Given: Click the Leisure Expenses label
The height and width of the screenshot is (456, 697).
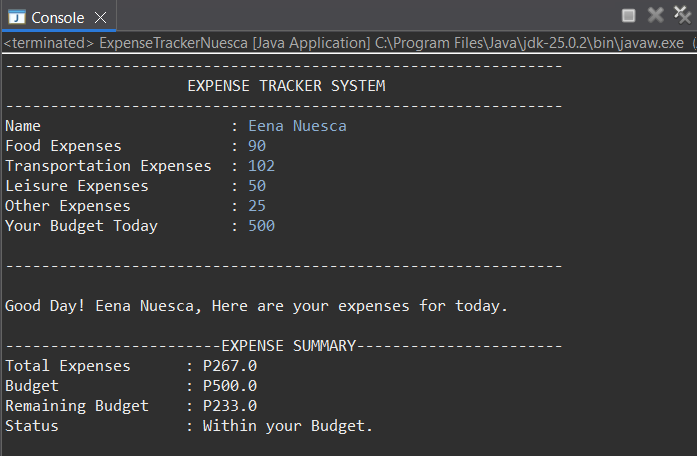Looking at the screenshot, I should (x=76, y=186).
